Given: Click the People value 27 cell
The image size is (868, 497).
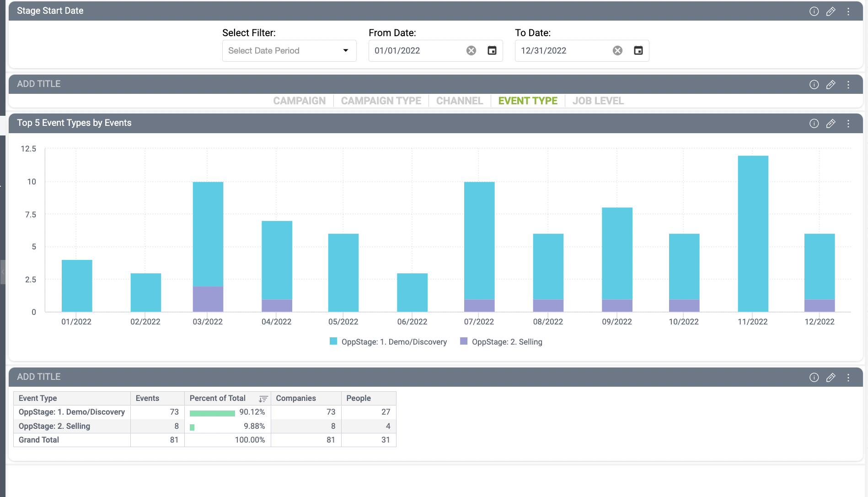Looking at the screenshot, I should pos(369,412).
